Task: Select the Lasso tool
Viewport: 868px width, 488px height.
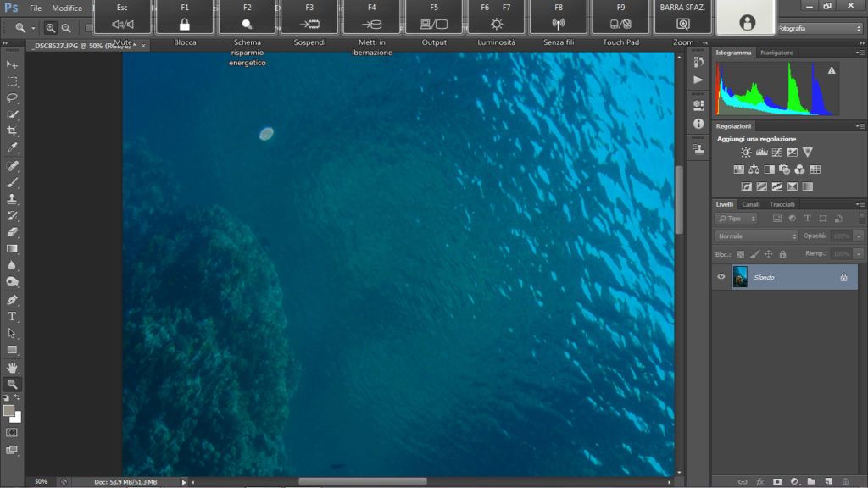Action: click(12, 98)
